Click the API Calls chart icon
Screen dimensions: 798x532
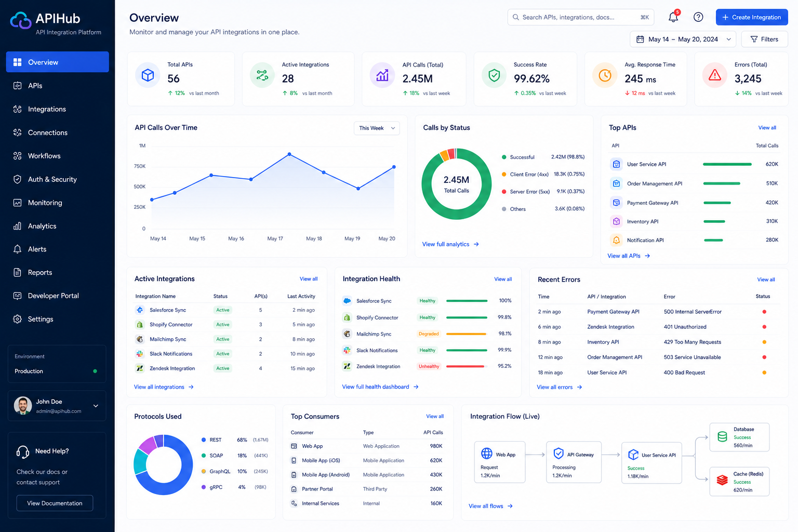382,75
